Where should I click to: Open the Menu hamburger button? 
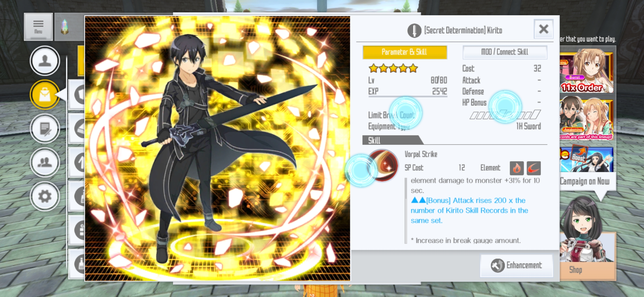click(x=38, y=27)
